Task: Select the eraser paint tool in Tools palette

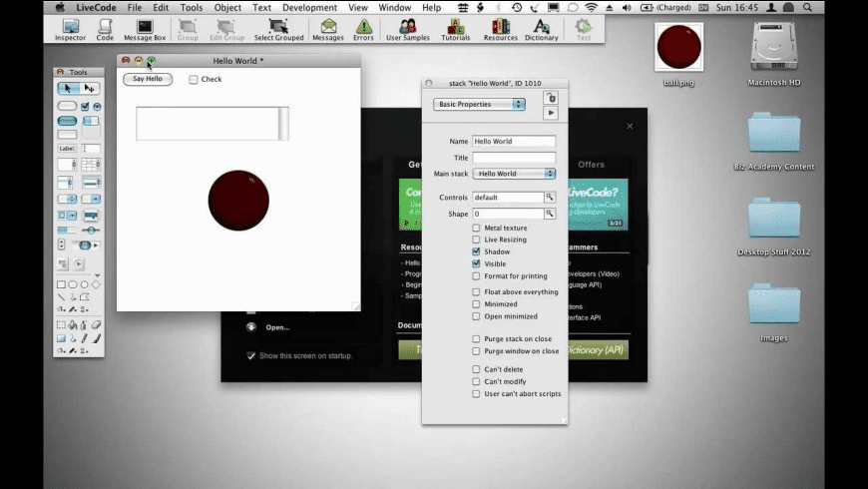Action: [x=97, y=325]
